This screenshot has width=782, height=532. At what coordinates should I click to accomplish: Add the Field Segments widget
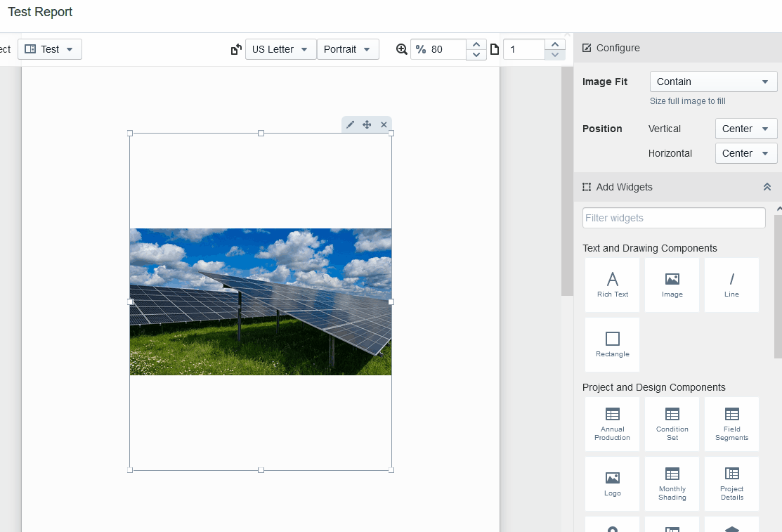[731, 424]
